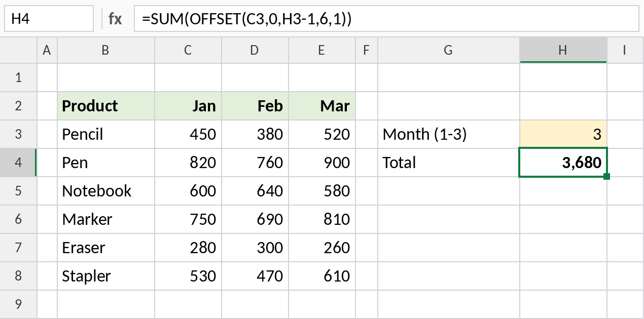The width and height of the screenshot is (644, 319).
Task: Select the Stapler cell
Action: point(106,276)
